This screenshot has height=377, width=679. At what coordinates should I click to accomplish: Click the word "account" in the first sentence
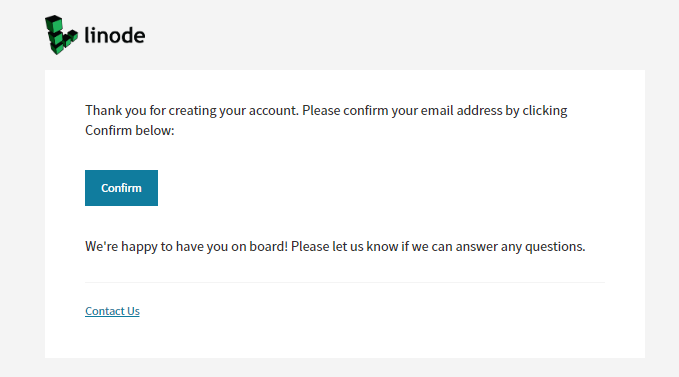274,111
